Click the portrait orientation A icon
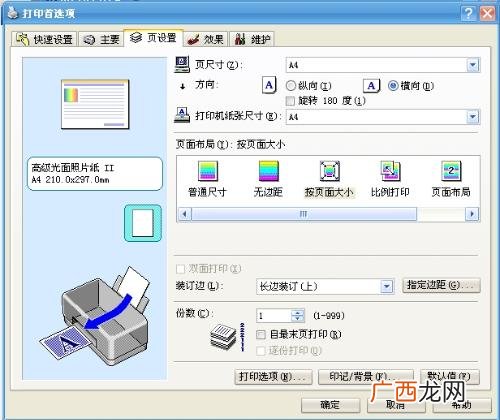Viewport: 500px width, 420px height. [269, 85]
